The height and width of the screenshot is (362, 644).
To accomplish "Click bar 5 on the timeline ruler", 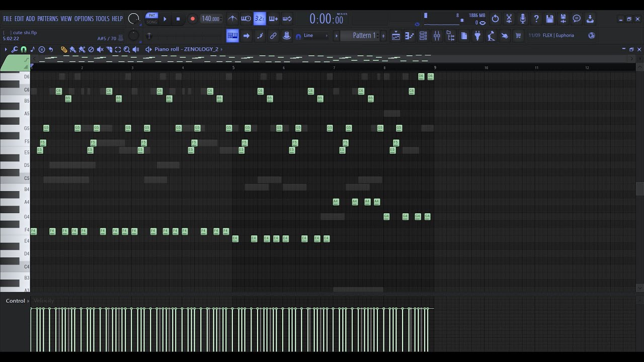I will [x=233, y=67].
